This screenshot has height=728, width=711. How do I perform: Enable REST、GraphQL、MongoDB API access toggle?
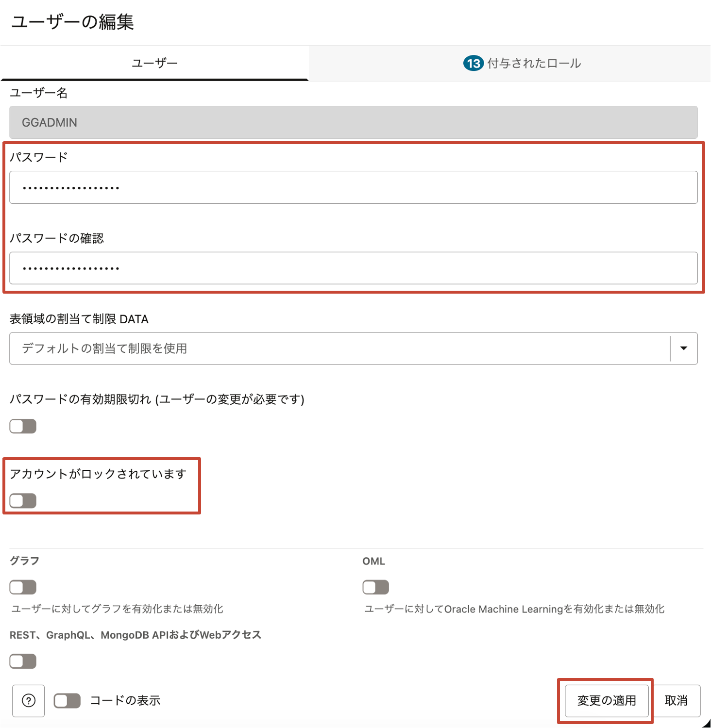pos(22,661)
